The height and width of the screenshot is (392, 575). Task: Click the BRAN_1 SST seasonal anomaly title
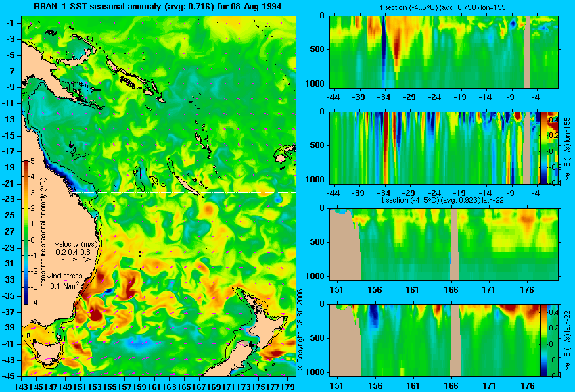(158, 7)
